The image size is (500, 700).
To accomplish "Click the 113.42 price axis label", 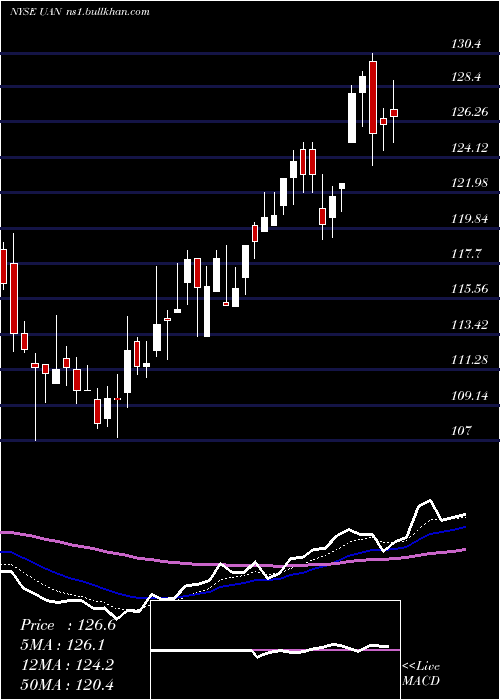I will click(x=470, y=325).
